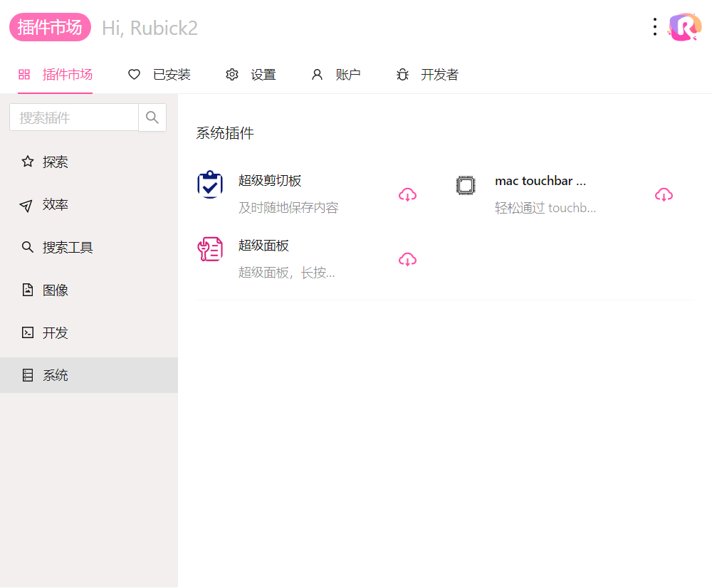712x588 pixels.
Task: Open the 设置 settings tab
Action: point(251,75)
